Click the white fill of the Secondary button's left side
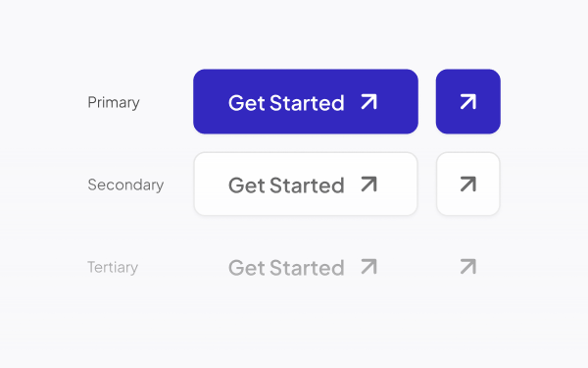This screenshot has height=368, width=588. click(211, 184)
